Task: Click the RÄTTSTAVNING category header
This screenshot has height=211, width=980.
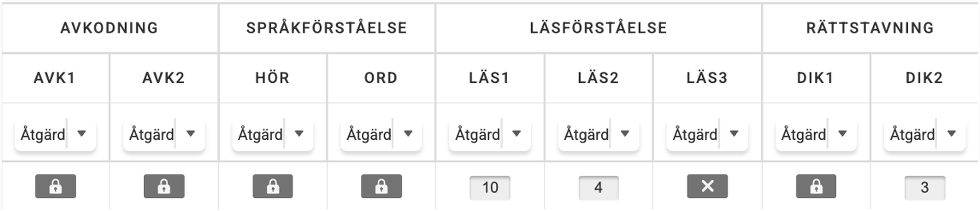Action: (x=870, y=28)
